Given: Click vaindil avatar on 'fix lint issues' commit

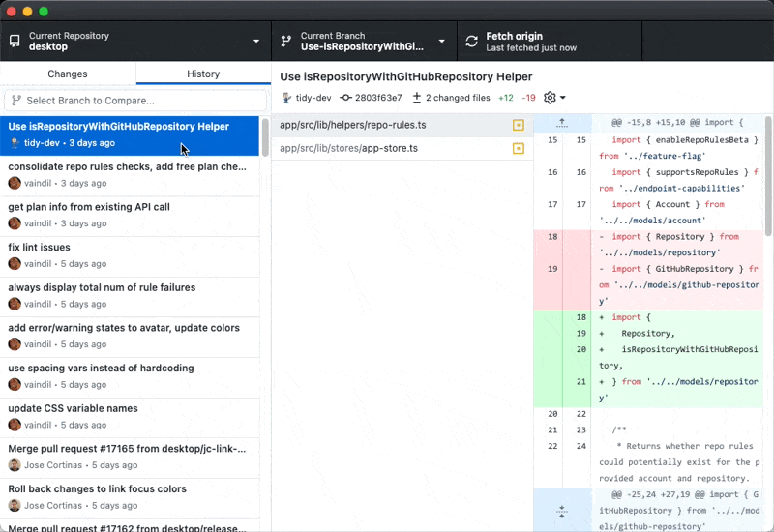Looking at the screenshot, I should pyautogui.click(x=15, y=263).
